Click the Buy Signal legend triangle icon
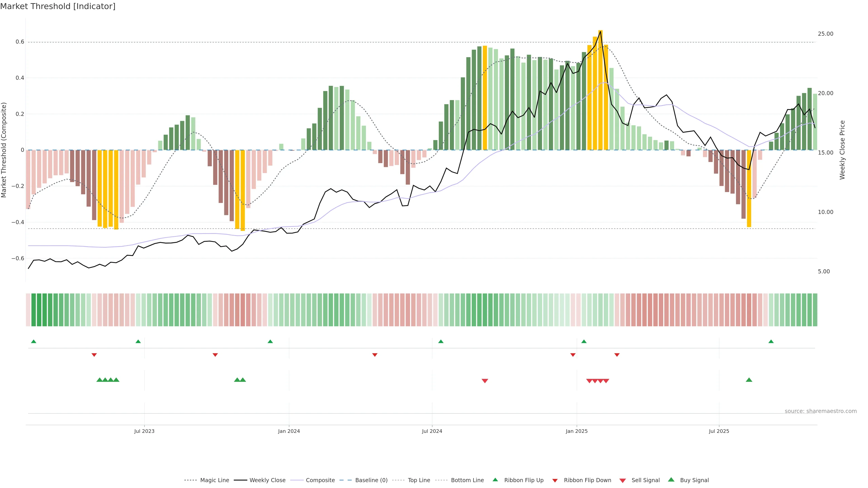Viewport: 868px width, 488px height. 671,480
